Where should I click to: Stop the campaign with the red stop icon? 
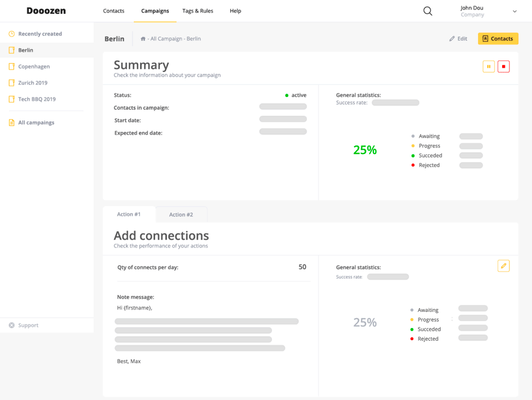click(504, 66)
